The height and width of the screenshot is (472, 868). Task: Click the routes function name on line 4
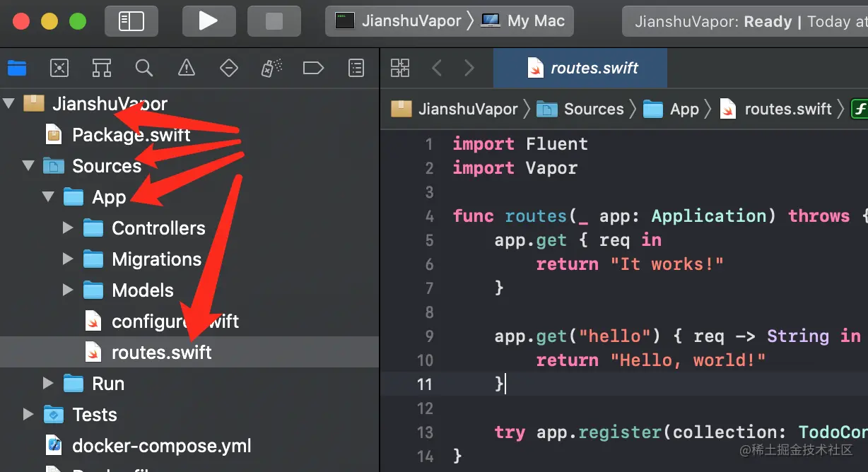tap(536, 216)
